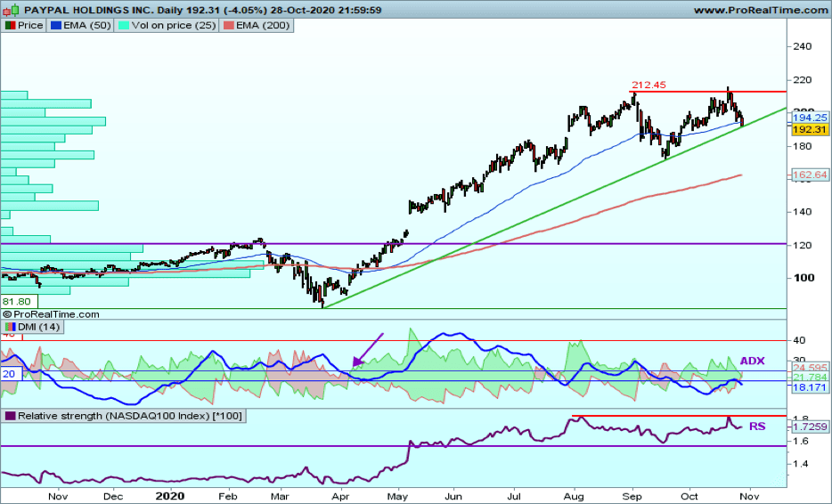Click the 21.784 DMI value tag
Screen dimensions: 832x504
(811, 378)
